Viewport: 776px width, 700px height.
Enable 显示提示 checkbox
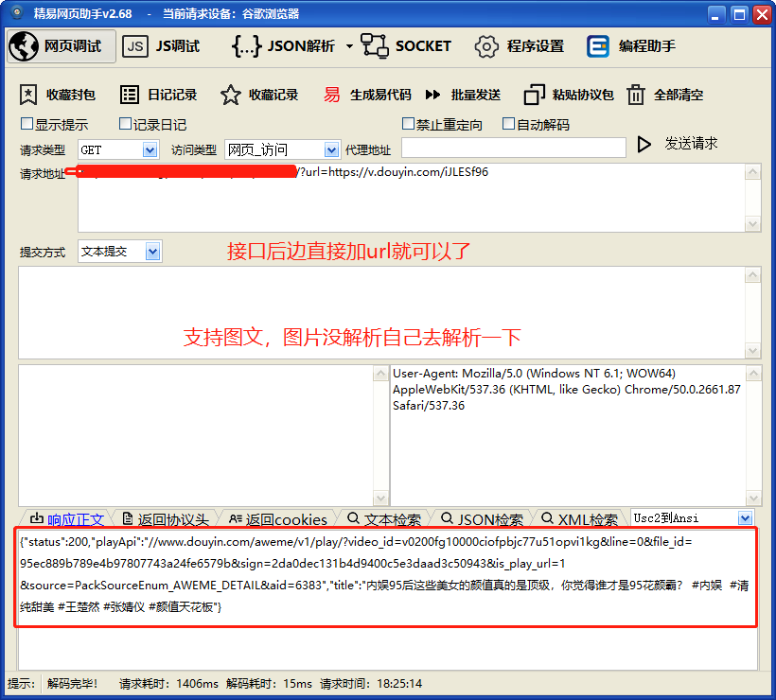(26, 124)
